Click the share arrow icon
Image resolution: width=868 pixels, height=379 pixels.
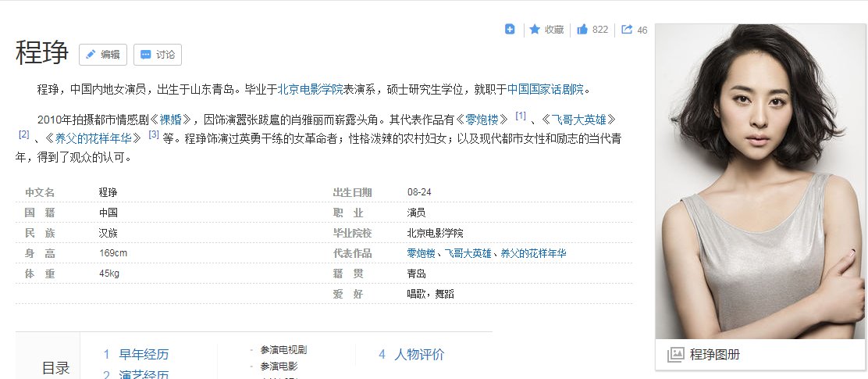coord(628,30)
